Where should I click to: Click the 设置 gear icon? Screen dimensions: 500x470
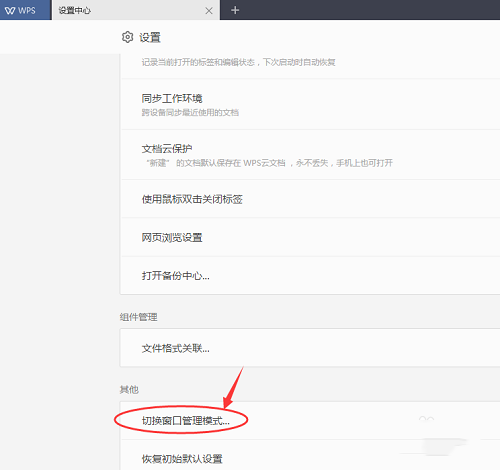tap(127, 37)
